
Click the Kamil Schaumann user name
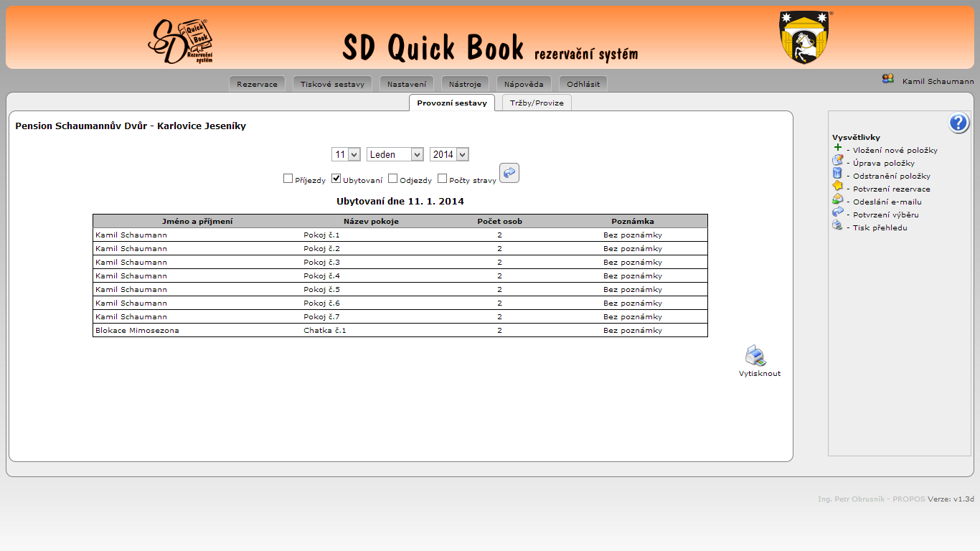pyautogui.click(x=938, y=82)
